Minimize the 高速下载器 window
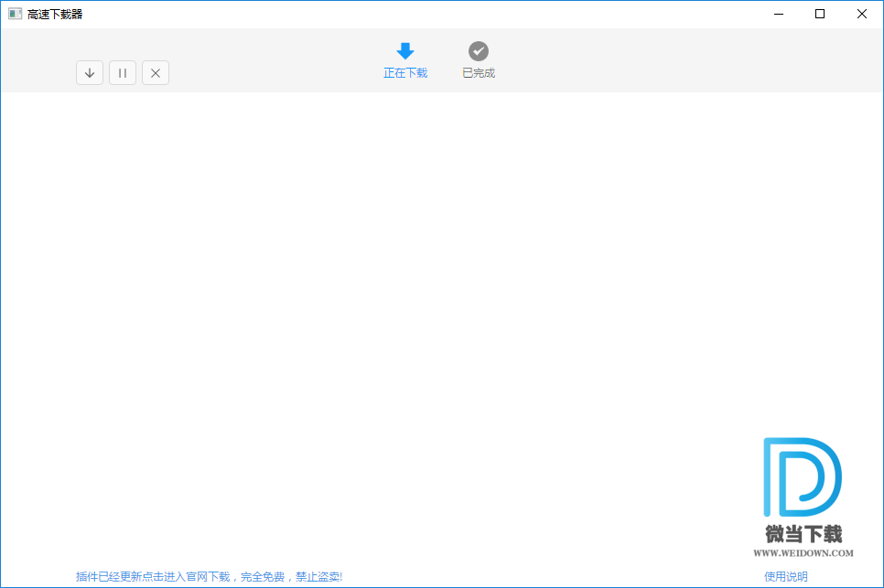The height and width of the screenshot is (588, 884). click(x=779, y=14)
